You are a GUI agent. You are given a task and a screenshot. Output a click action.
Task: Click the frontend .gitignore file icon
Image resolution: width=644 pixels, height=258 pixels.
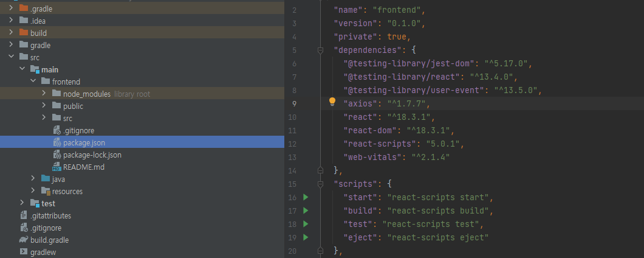click(57, 130)
